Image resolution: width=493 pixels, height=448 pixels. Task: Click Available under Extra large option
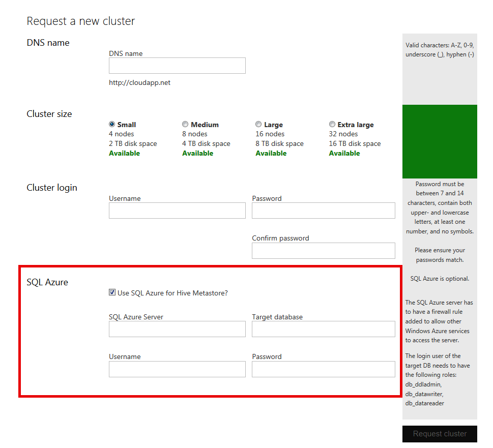click(344, 153)
